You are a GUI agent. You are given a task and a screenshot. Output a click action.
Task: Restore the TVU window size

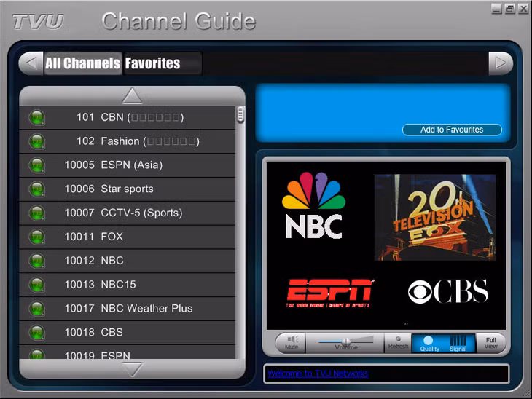510,9
